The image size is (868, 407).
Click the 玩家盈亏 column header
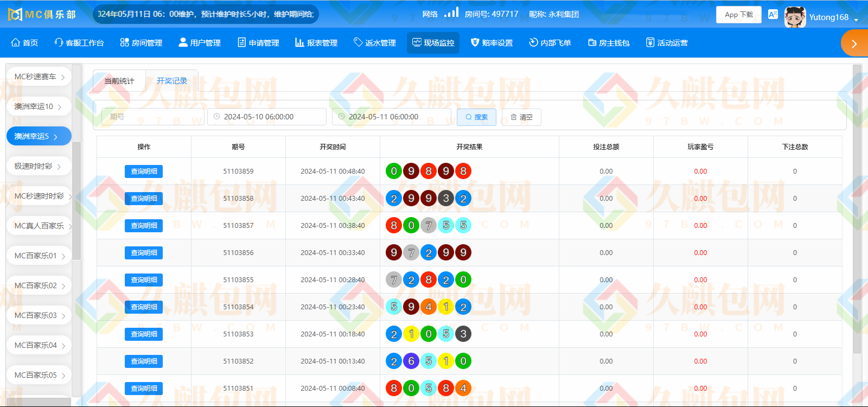700,147
